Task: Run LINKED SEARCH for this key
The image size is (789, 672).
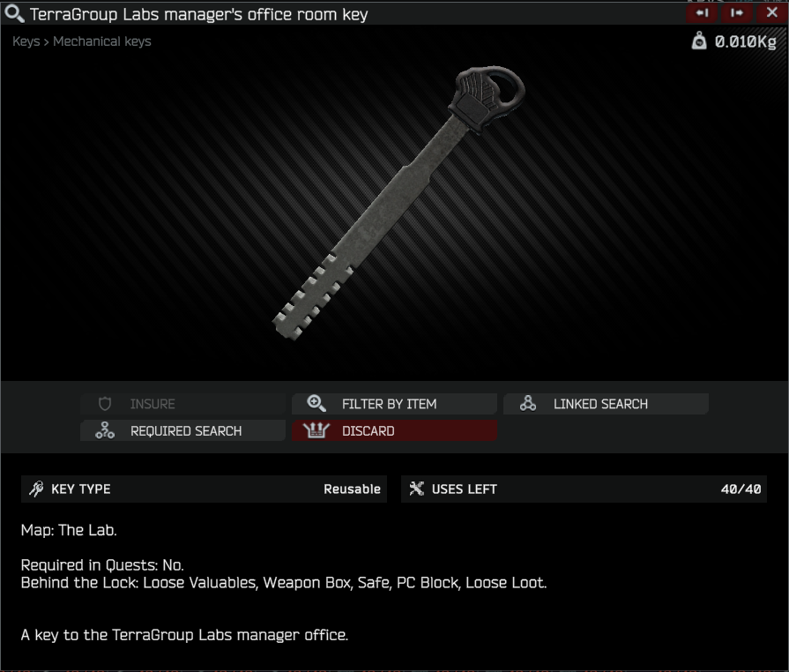Action: click(x=606, y=404)
